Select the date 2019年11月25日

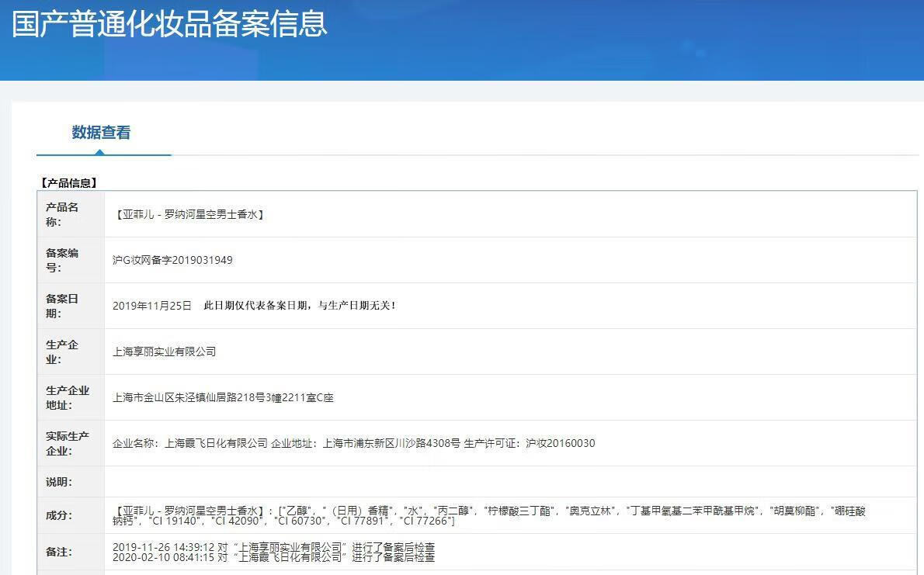pyautogui.click(x=152, y=306)
